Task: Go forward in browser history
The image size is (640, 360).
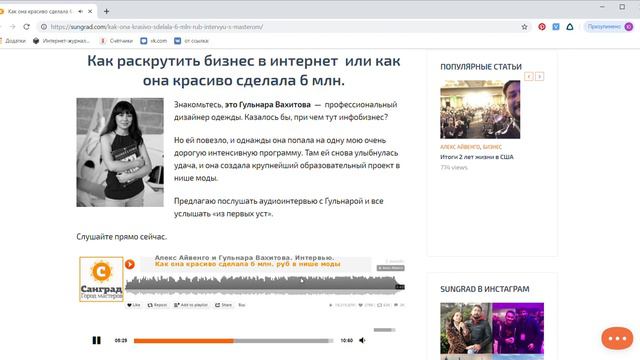Action: click(x=12, y=27)
